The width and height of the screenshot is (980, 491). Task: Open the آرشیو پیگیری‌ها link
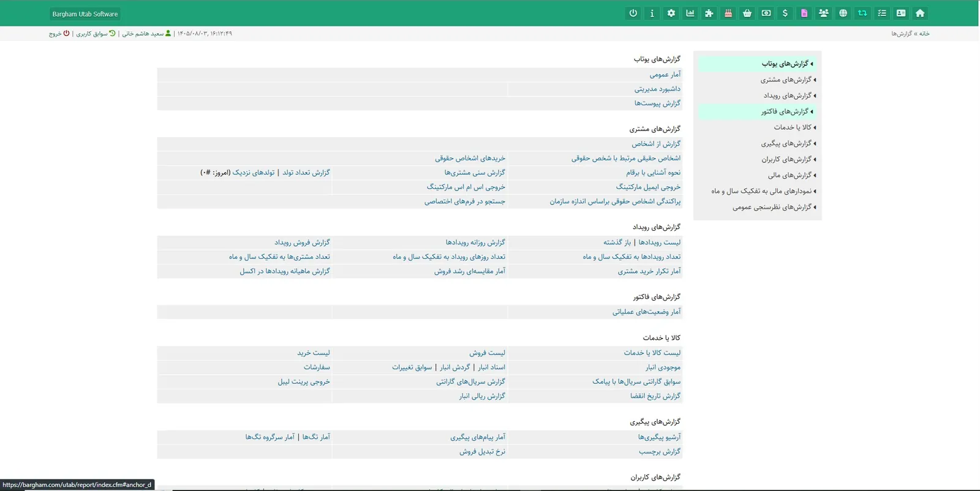point(659,437)
